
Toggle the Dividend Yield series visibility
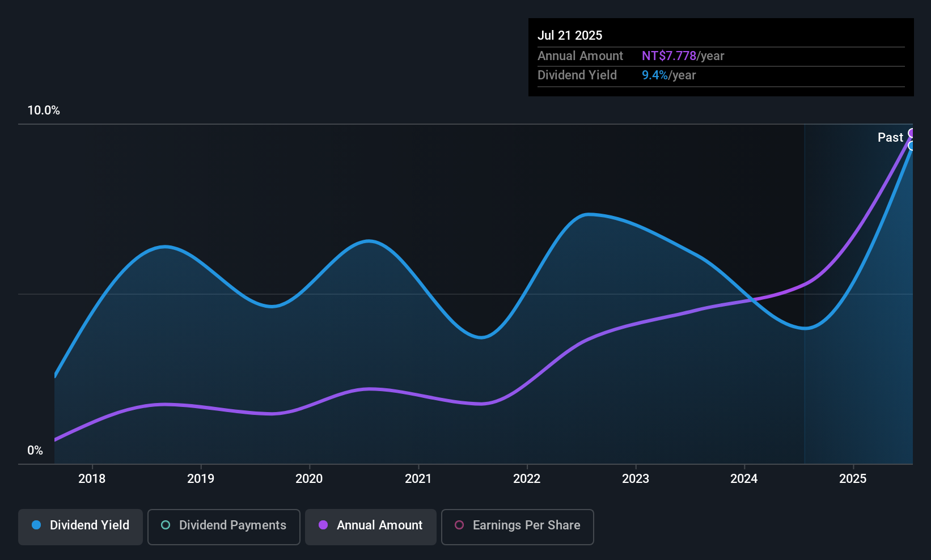click(80, 525)
